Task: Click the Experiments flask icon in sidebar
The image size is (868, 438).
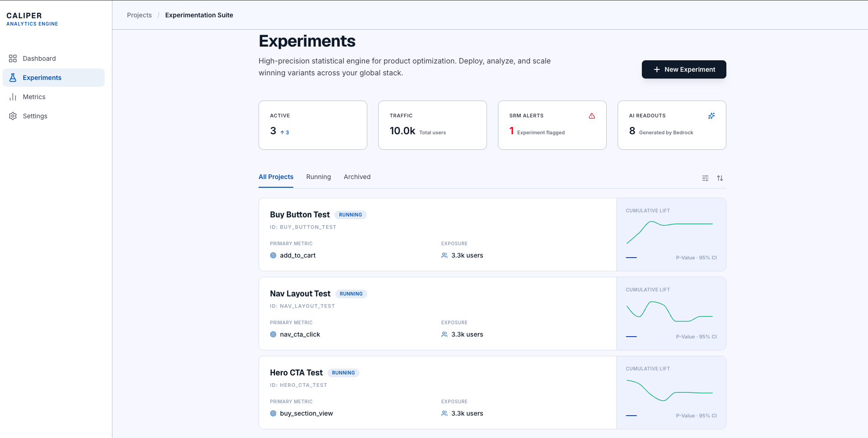Action: (x=13, y=78)
